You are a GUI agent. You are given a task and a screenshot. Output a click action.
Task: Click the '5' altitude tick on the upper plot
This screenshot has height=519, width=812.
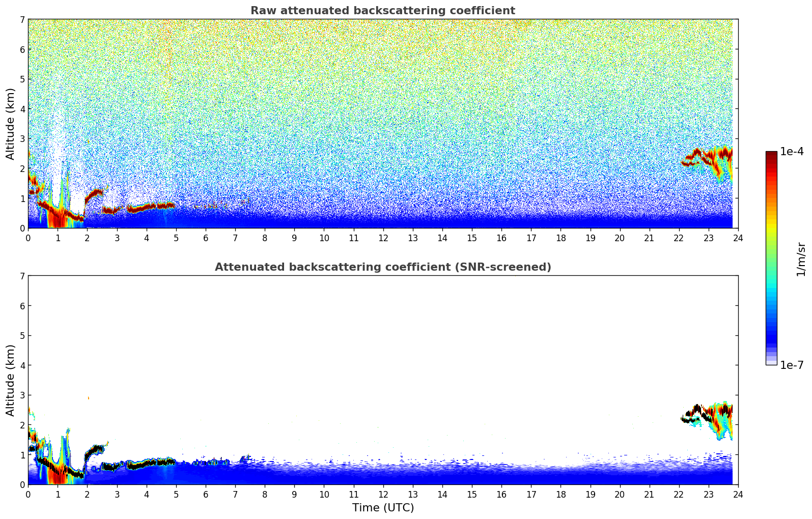point(22,79)
